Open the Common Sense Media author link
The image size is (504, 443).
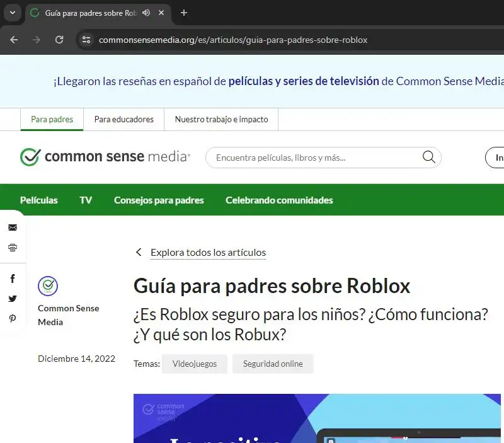point(69,315)
